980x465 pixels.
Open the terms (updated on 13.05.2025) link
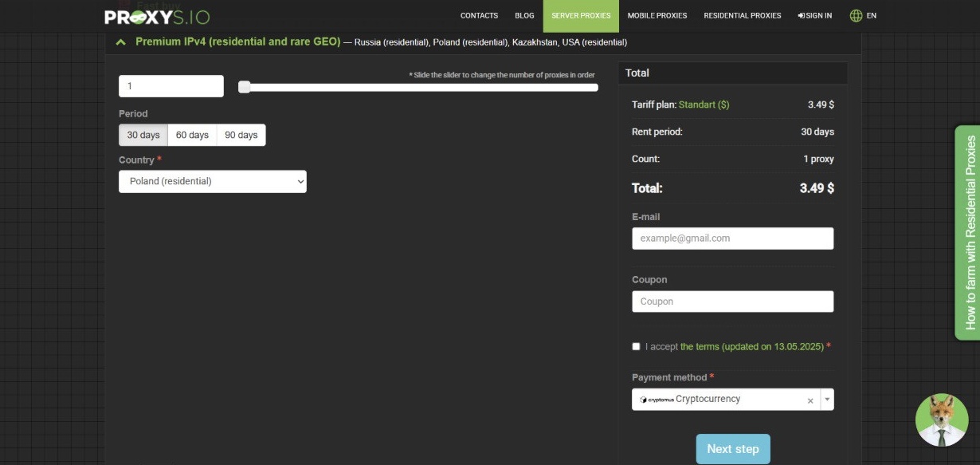point(753,346)
